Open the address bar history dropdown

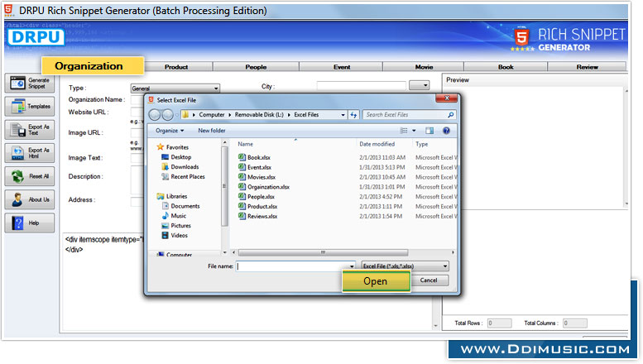point(343,115)
